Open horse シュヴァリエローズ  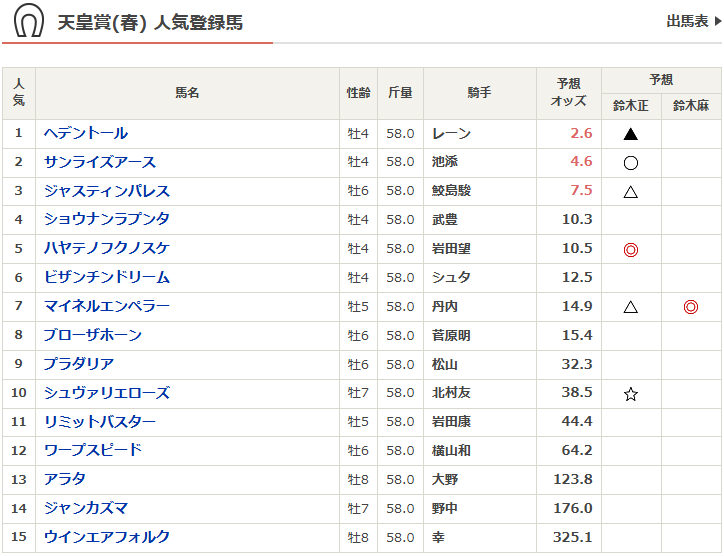107,393
